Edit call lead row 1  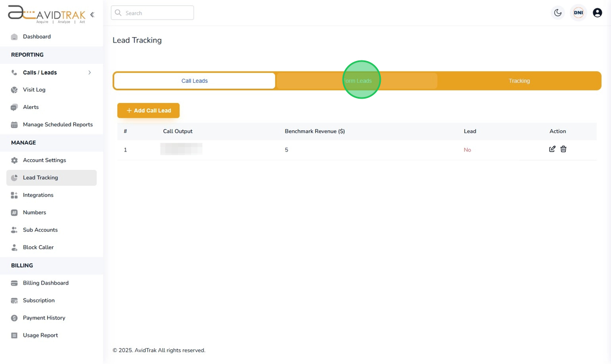point(552,149)
